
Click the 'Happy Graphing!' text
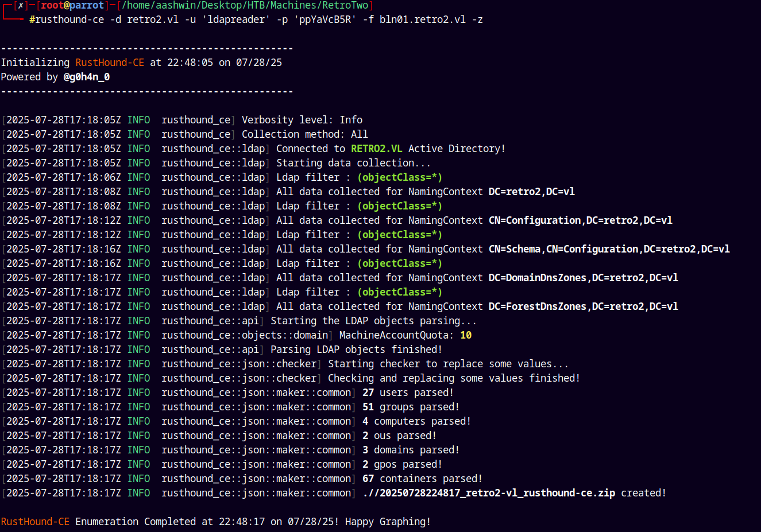(x=388, y=522)
